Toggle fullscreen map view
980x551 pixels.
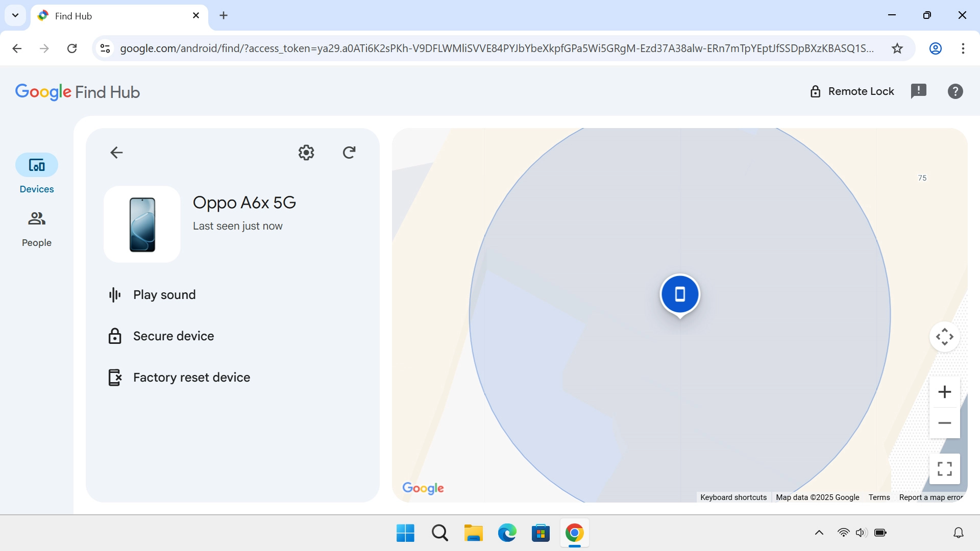[x=944, y=468]
